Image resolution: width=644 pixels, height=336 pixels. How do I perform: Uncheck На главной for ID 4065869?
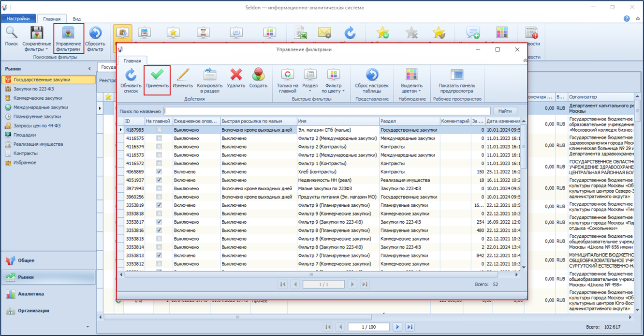(159, 172)
